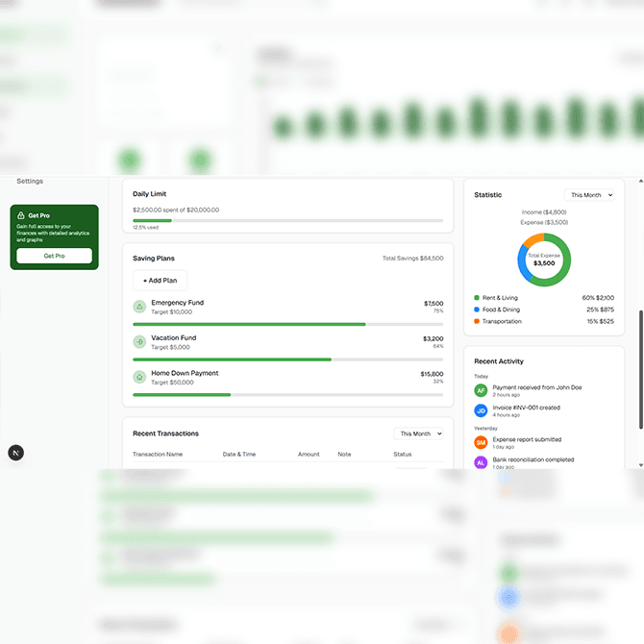Click the Vacation Fund plan icon
This screenshot has height=644, width=644.
[x=139, y=342]
